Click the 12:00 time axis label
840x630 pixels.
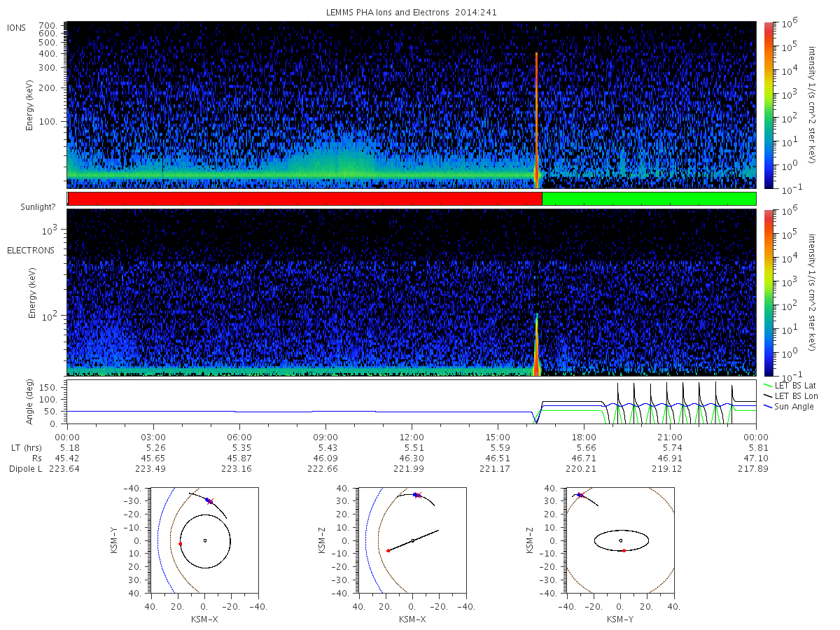tap(412, 437)
